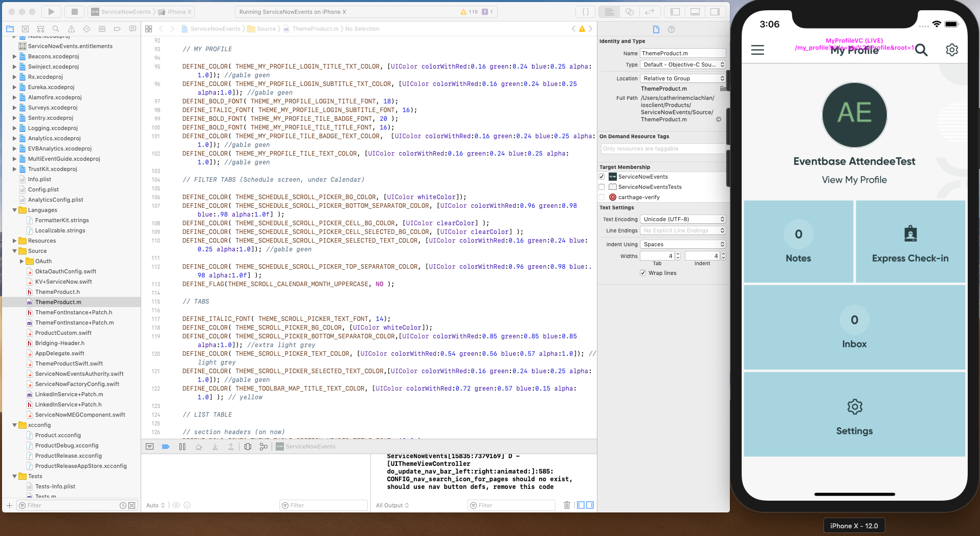The width and height of the screenshot is (980, 536).
Task: Open Debug Memory Graph button
Action: pos(263,446)
